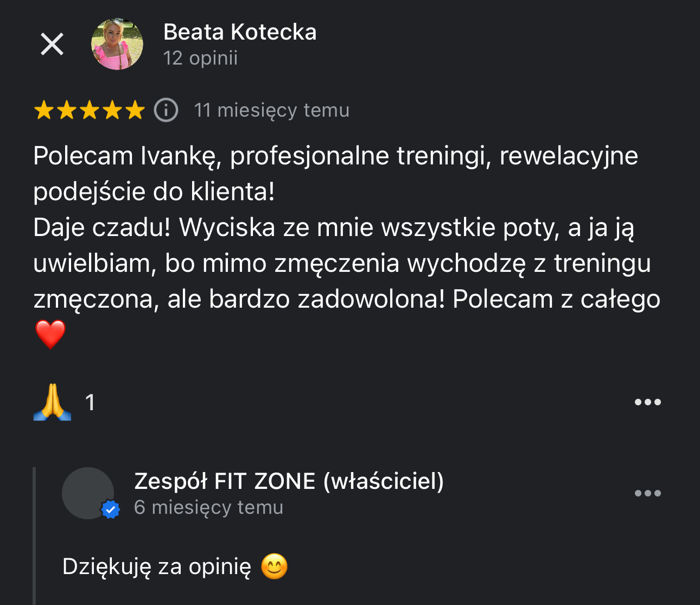Viewport: 700px width, 605px height.
Task: Click the first star in the rating
Action: [43, 110]
